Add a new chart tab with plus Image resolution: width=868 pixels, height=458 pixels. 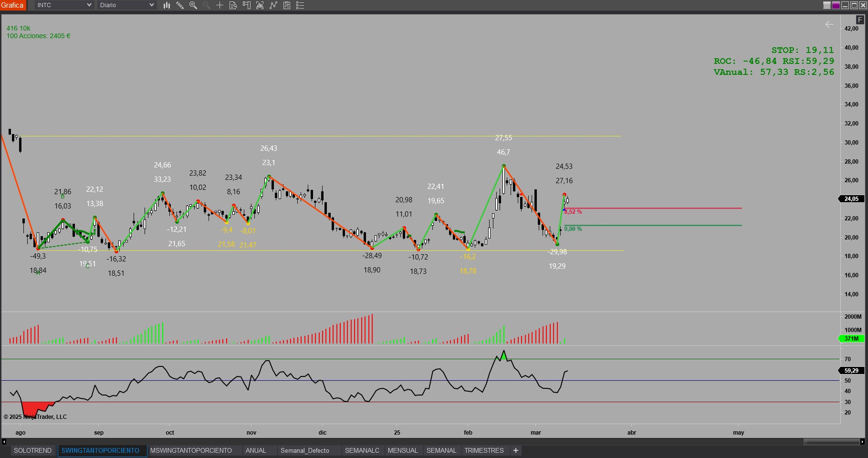pos(515,450)
